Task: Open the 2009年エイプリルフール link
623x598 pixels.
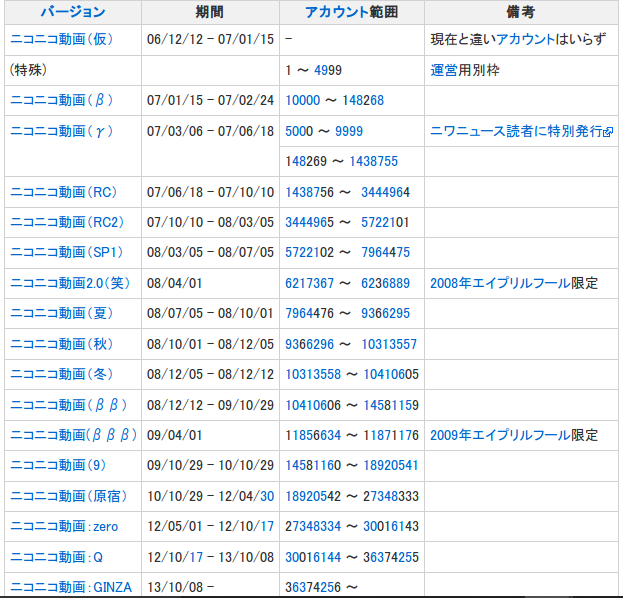Action: click(x=501, y=435)
